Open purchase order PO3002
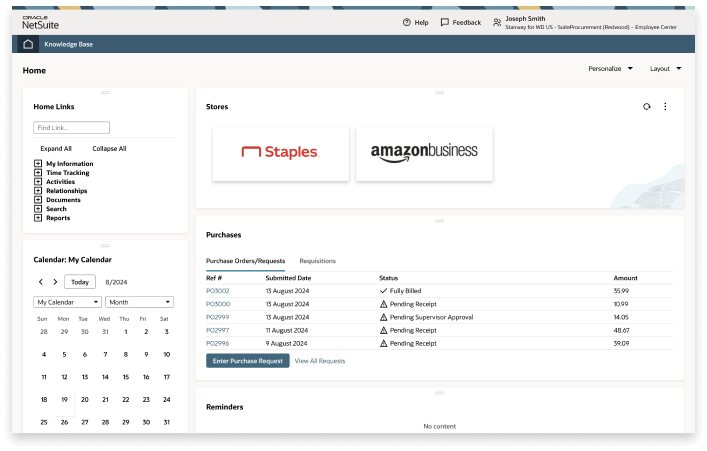Image resolution: width=707 pixels, height=451 pixels. click(217, 291)
